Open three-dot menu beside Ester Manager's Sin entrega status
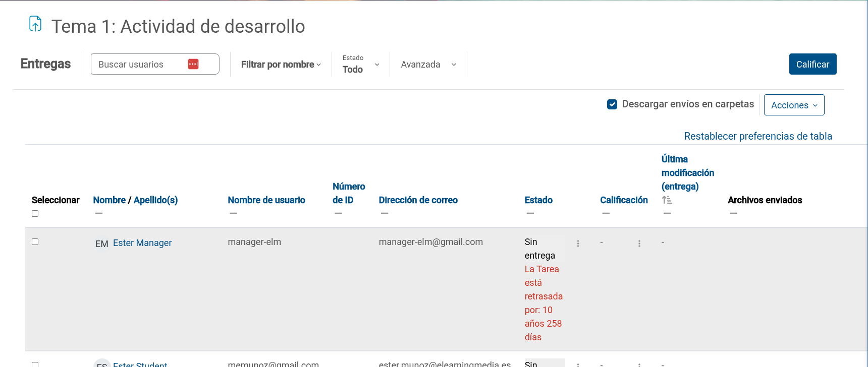Image resolution: width=868 pixels, height=367 pixels. (x=578, y=243)
